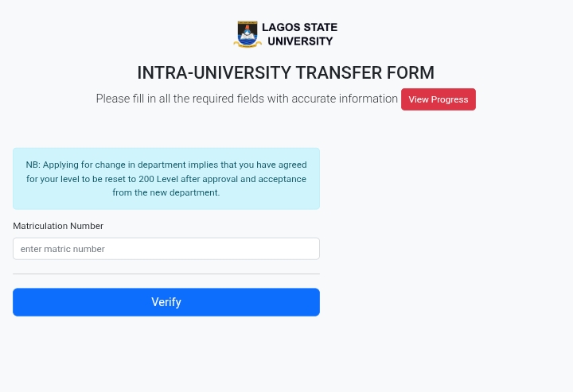The height and width of the screenshot is (392, 573).
Task: Click the word 'FORM' in the heading
Action: [411, 73]
